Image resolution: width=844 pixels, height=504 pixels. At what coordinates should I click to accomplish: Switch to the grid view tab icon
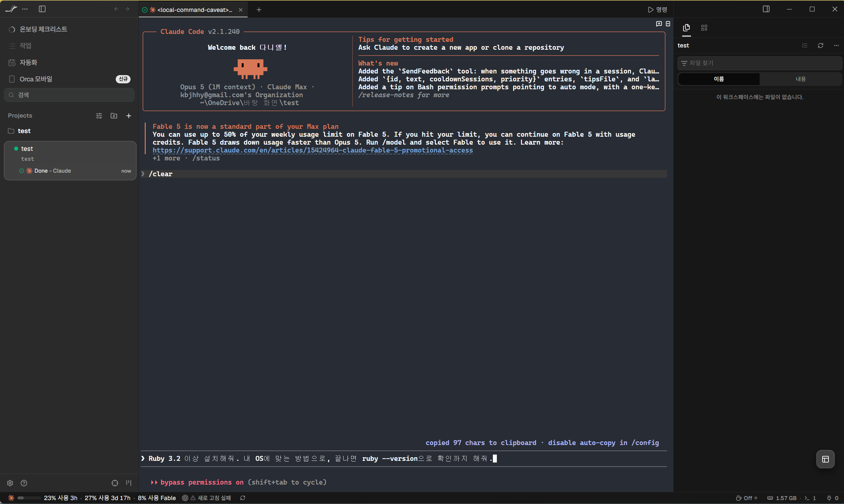(704, 28)
